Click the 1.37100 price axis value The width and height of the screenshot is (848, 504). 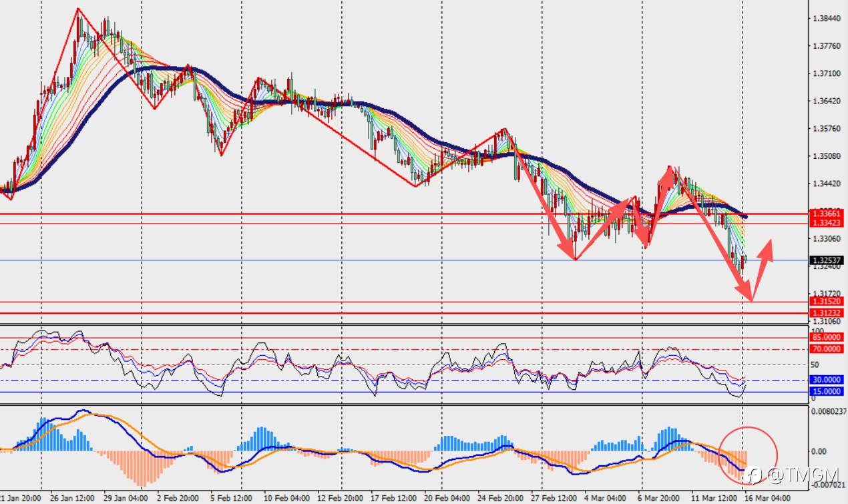[827, 73]
